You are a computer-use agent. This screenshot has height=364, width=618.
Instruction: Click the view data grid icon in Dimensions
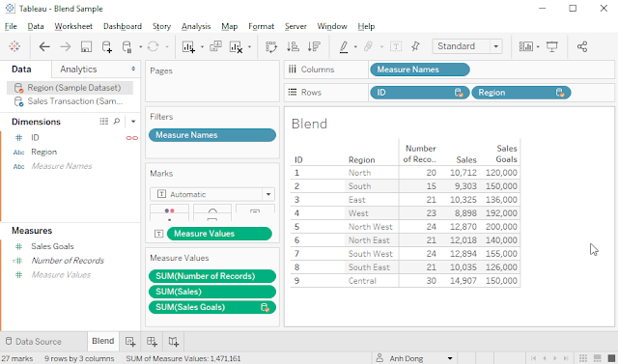click(103, 122)
